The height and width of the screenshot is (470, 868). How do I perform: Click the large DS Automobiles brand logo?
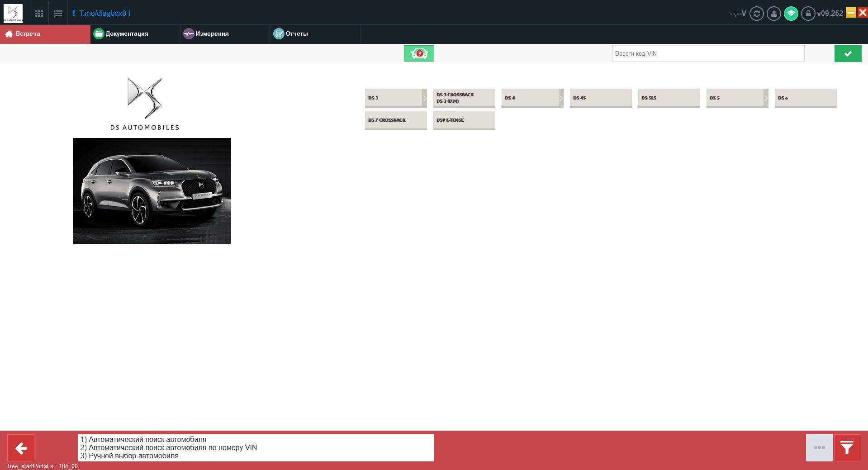(x=145, y=104)
